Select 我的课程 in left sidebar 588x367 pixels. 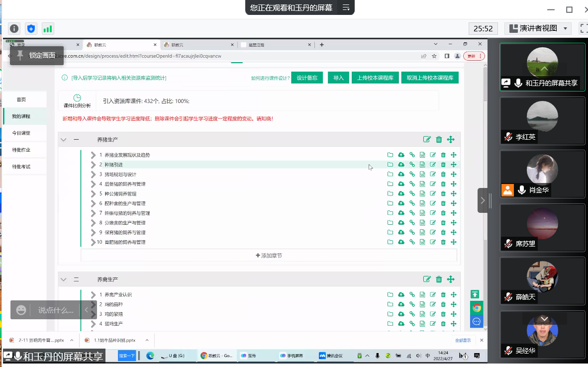click(x=21, y=116)
